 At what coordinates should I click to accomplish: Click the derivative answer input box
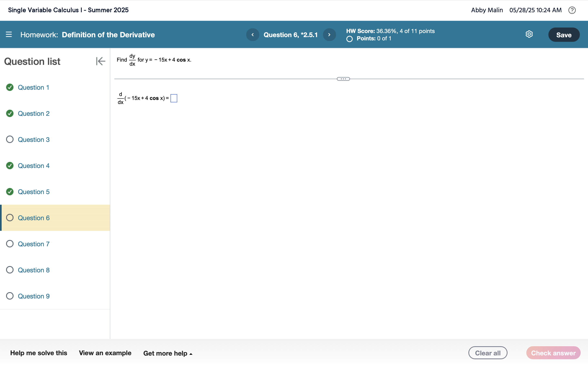point(174,98)
